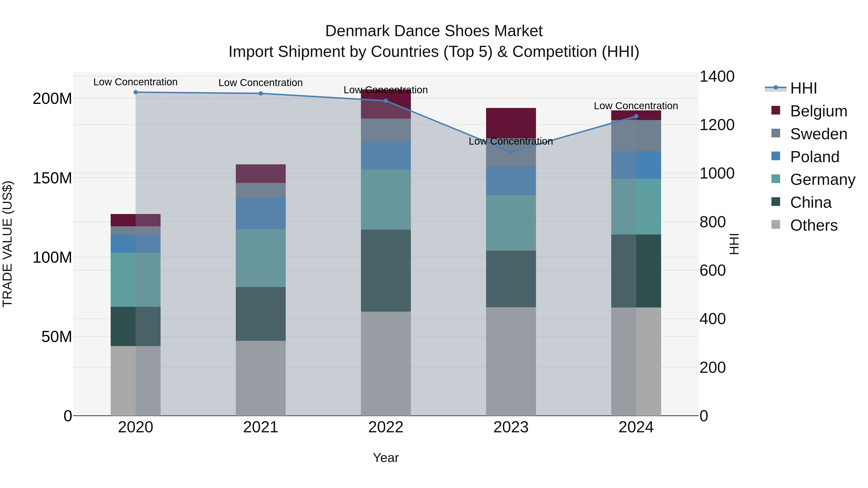Click the 200M y-axis tick label
868x488 pixels.
click(52, 99)
